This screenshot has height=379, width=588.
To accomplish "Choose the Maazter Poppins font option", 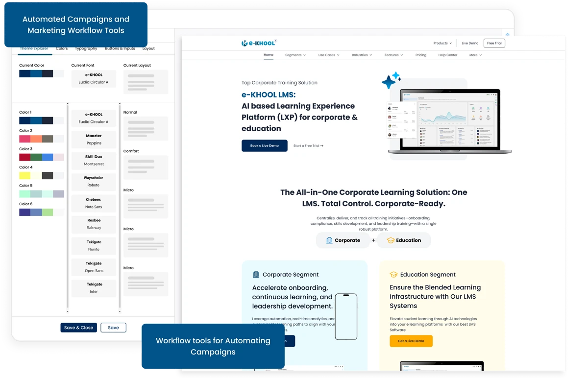I will click(x=94, y=140).
